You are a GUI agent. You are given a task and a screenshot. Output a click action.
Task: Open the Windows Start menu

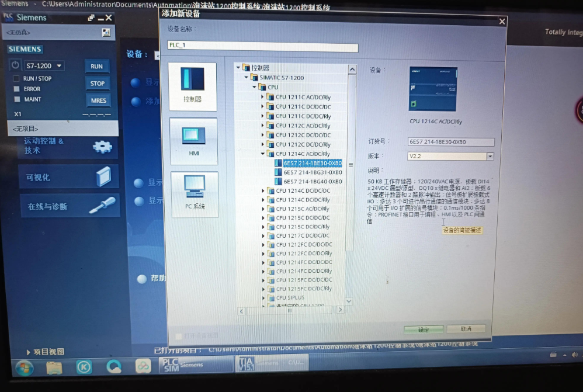[24, 368]
